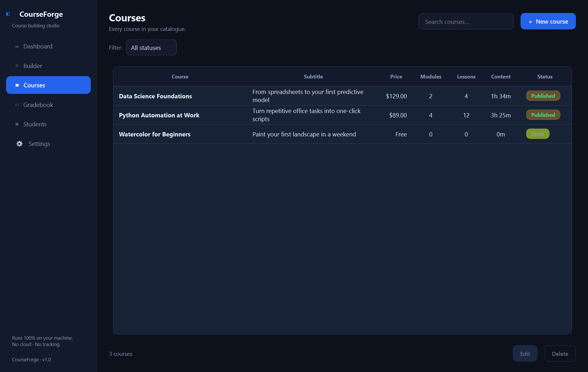Viewport: 588px width, 372px height.
Task: Click Published badge for Data Science Foundations
Action: (x=543, y=96)
